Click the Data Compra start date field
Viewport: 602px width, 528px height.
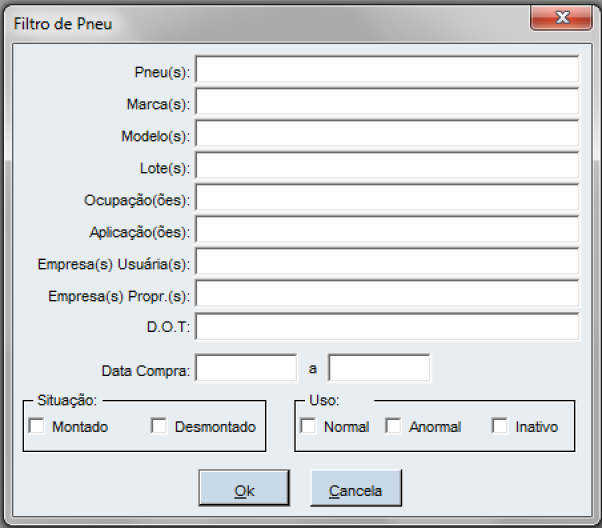pos(247,368)
